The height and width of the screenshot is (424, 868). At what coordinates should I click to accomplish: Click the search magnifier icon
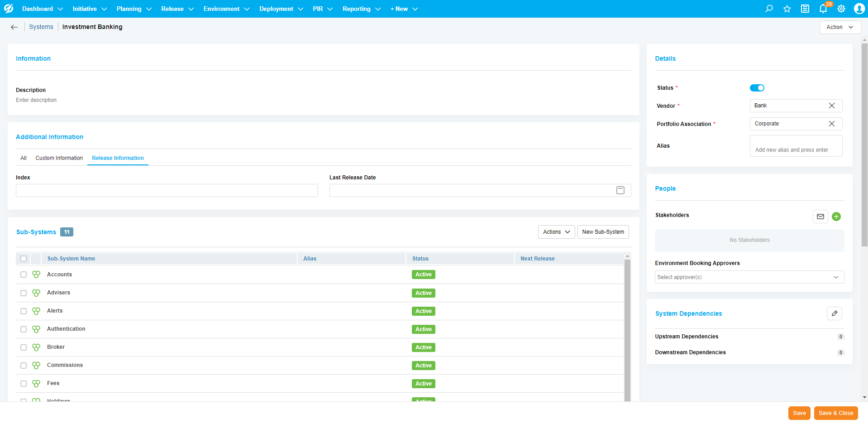[x=769, y=9]
